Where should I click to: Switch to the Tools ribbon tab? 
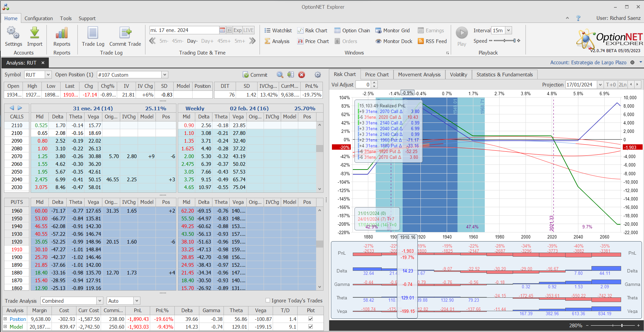click(66, 19)
